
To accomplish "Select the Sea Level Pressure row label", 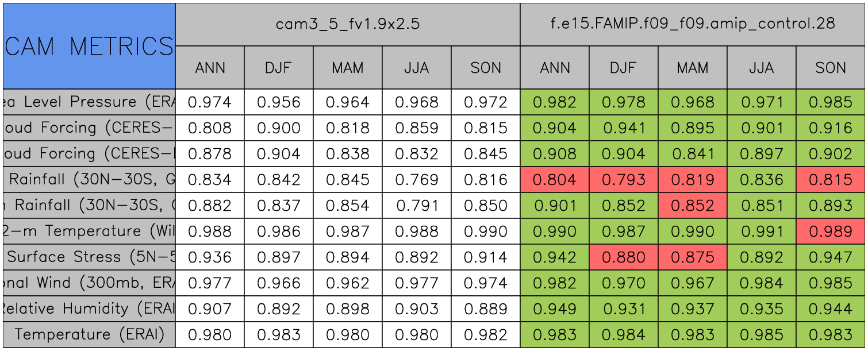I will click(x=89, y=102).
